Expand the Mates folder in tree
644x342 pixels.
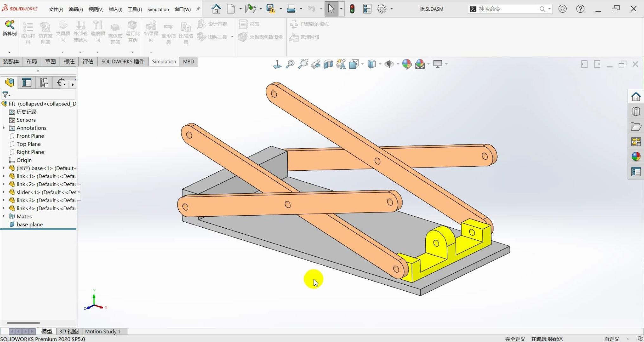coord(4,216)
